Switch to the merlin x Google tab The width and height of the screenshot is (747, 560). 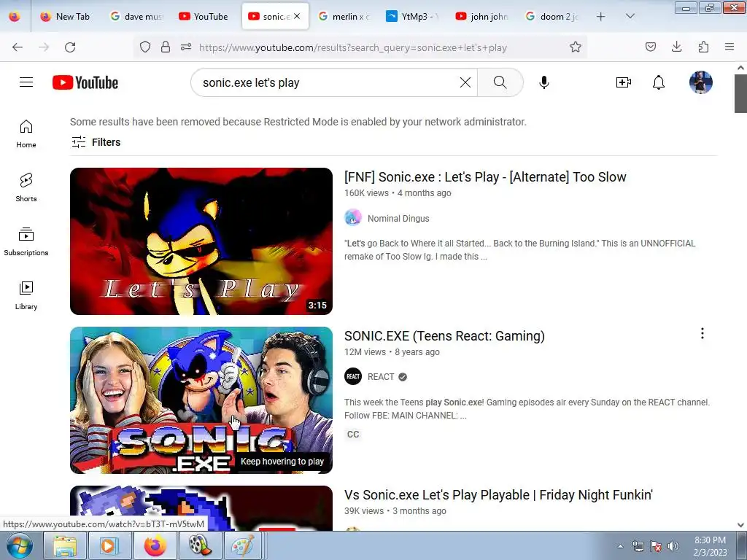pos(343,17)
